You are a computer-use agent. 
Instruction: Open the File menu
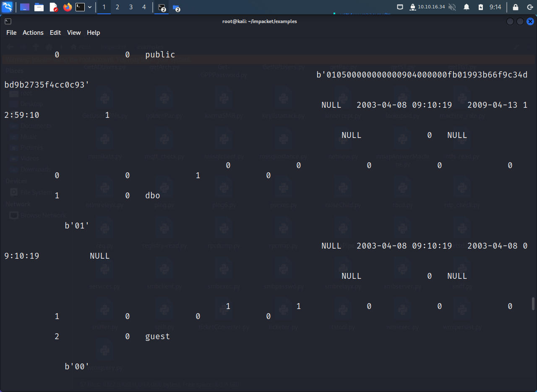pos(11,33)
